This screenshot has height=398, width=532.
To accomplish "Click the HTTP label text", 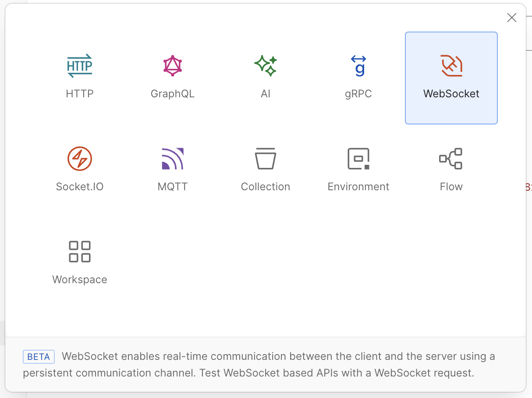I will click(x=80, y=94).
